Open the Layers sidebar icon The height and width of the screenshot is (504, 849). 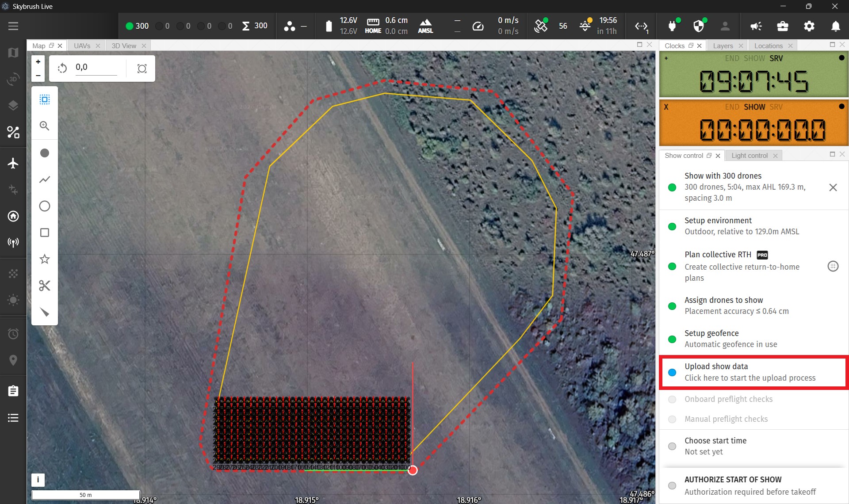click(13, 106)
